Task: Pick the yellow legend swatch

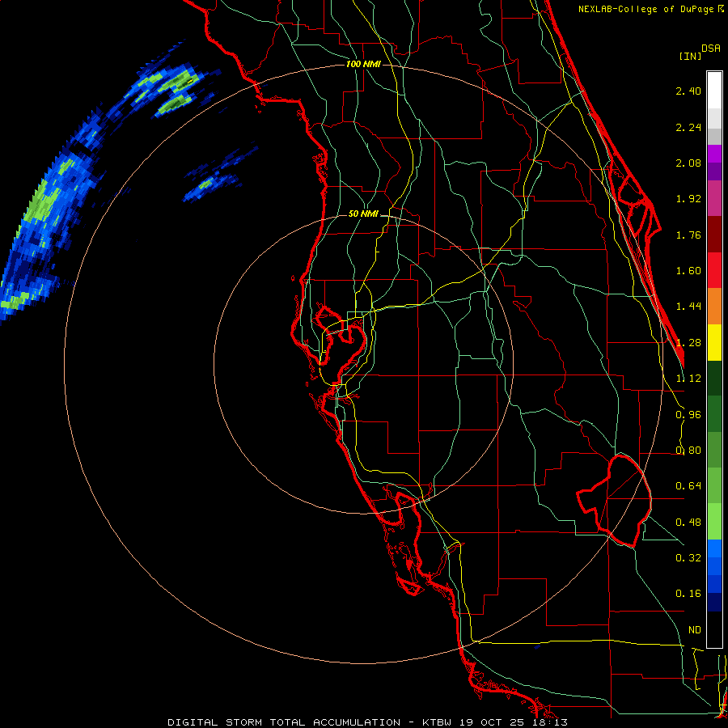Action: (714, 343)
